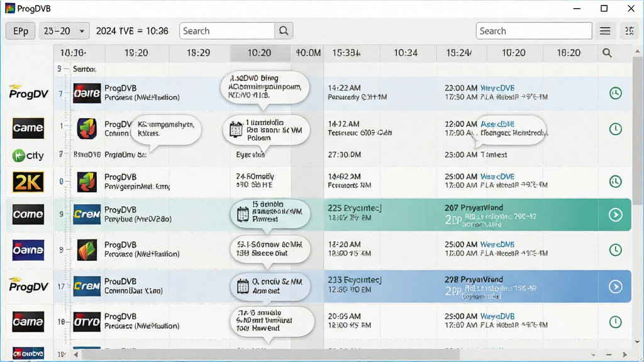Click the Eyec atue text in the ctty row
Screen dimensions: 644x362
click(250, 155)
